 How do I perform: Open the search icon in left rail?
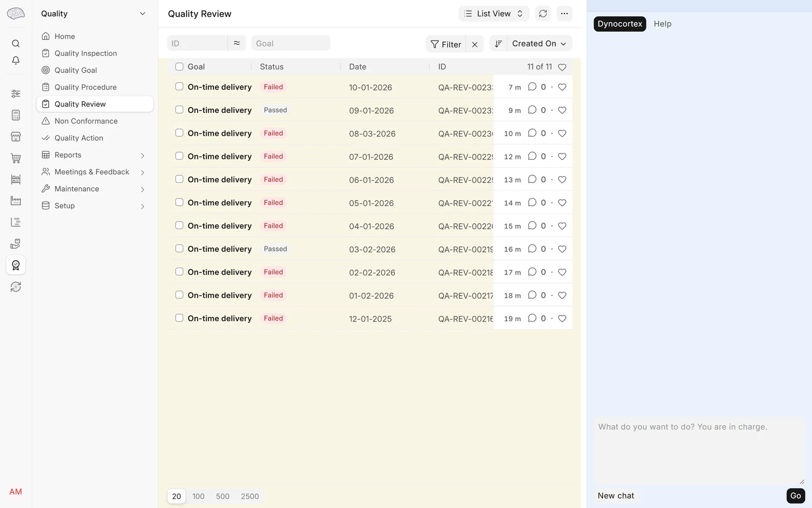(x=16, y=44)
